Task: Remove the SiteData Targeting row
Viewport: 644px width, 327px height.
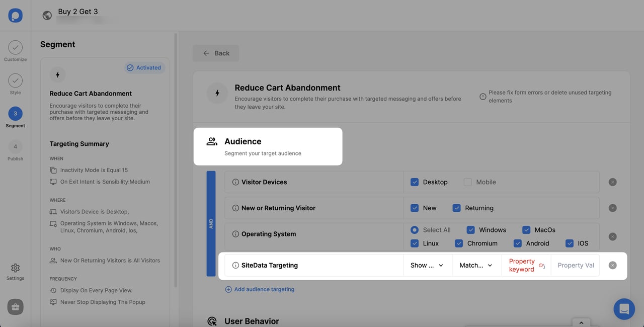Action: (612, 265)
